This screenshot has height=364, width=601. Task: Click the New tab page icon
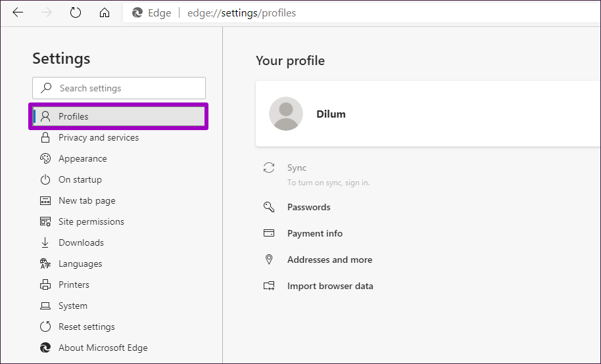pyautogui.click(x=45, y=200)
